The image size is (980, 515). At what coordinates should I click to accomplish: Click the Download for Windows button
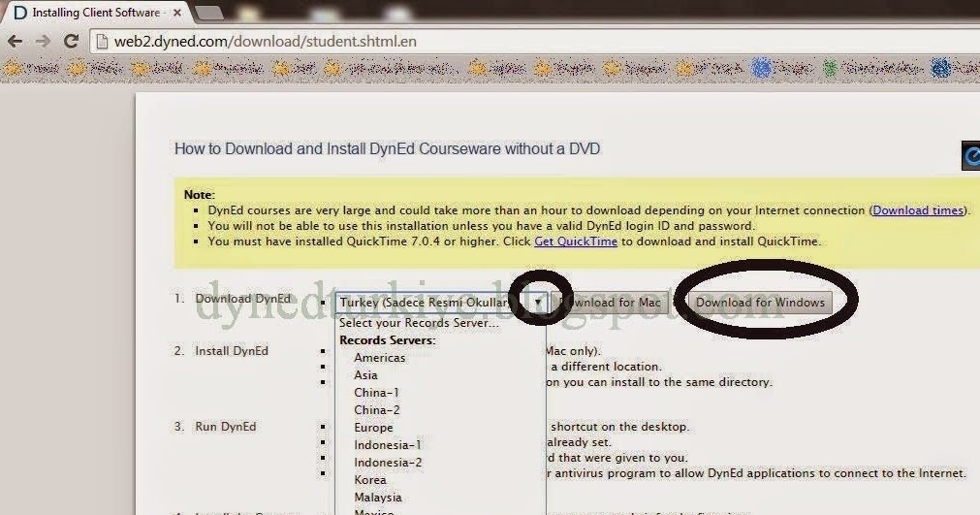760,303
